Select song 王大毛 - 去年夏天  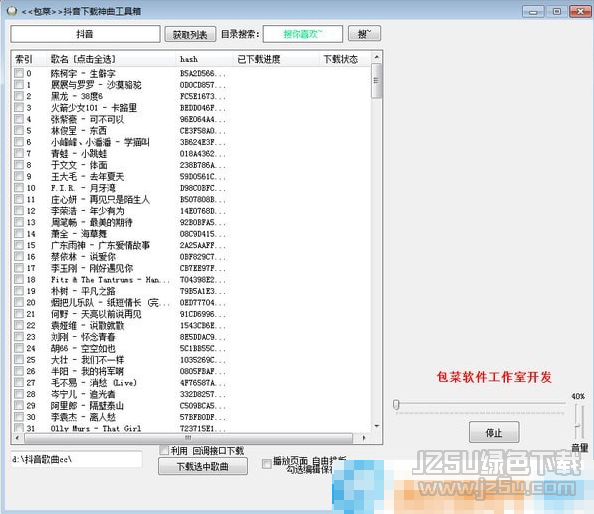pos(88,177)
